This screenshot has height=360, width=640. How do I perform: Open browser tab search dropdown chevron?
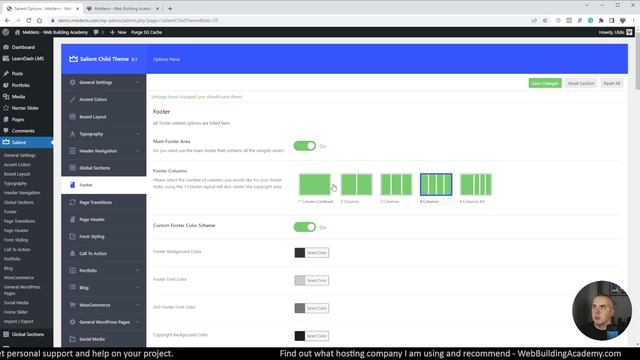tap(587, 5)
